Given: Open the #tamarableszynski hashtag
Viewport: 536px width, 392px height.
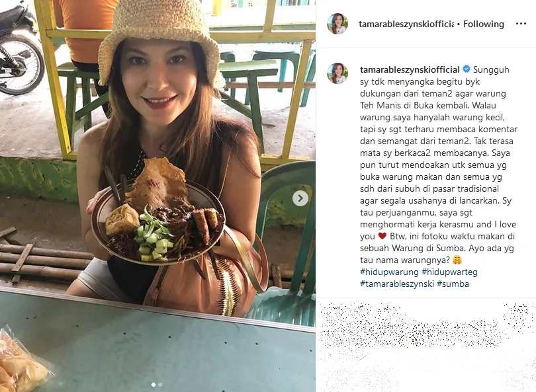Looking at the screenshot, I should pos(397,284).
